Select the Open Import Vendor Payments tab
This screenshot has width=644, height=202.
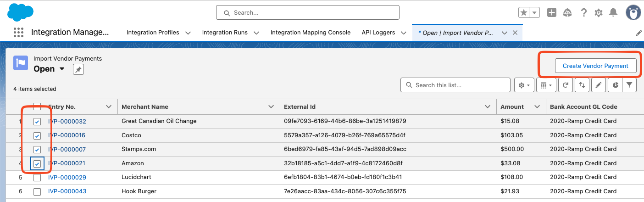456,33
